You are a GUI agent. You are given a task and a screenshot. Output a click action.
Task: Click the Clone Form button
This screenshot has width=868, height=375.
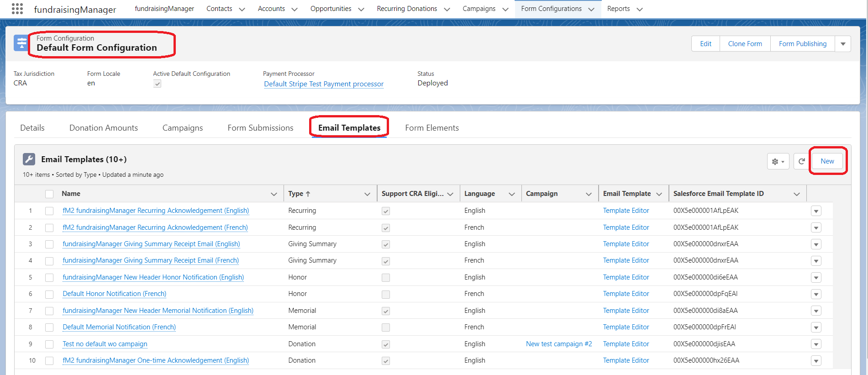click(x=745, y=44)
